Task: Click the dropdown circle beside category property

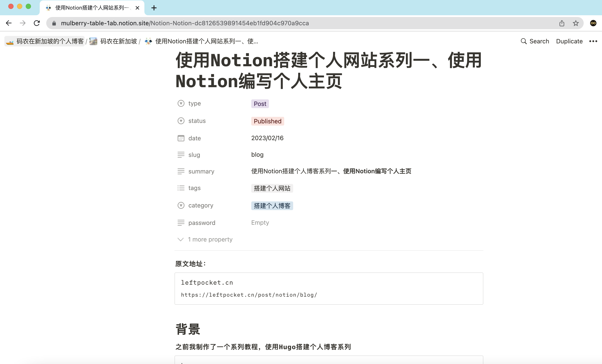Action: pos(181,205)
